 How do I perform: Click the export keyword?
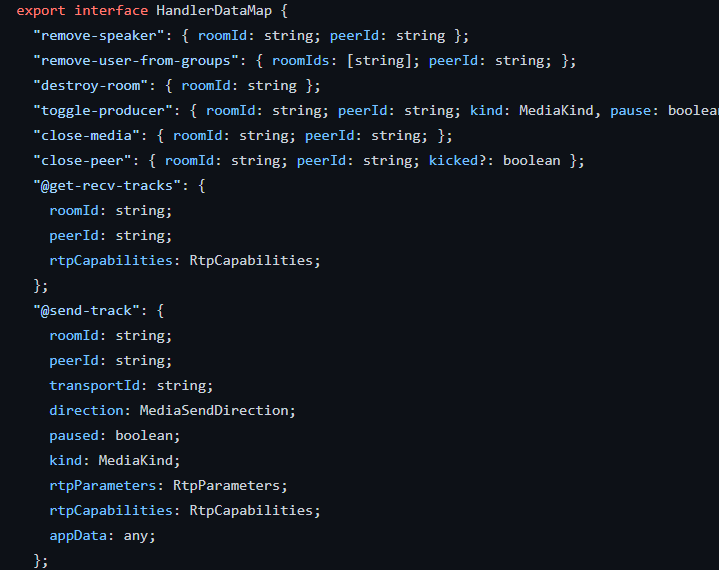41,11
